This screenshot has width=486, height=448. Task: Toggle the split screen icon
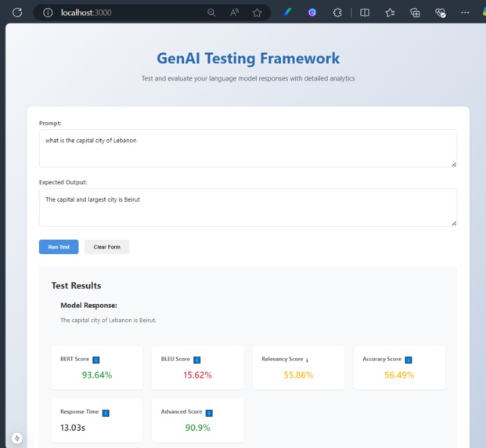[x=365, y=13]
